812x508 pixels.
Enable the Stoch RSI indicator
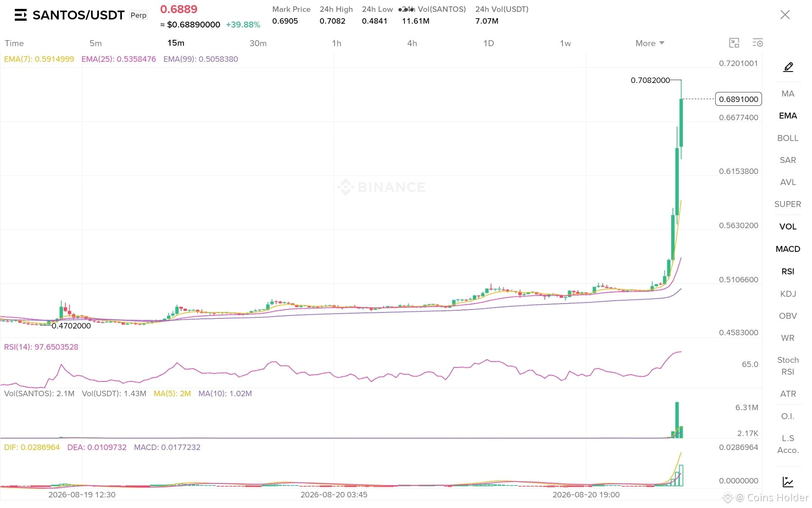tap(788, 366)
